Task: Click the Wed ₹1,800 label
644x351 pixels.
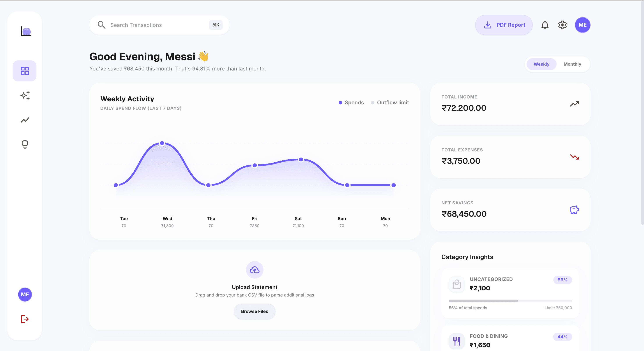Action: point(167,226)
